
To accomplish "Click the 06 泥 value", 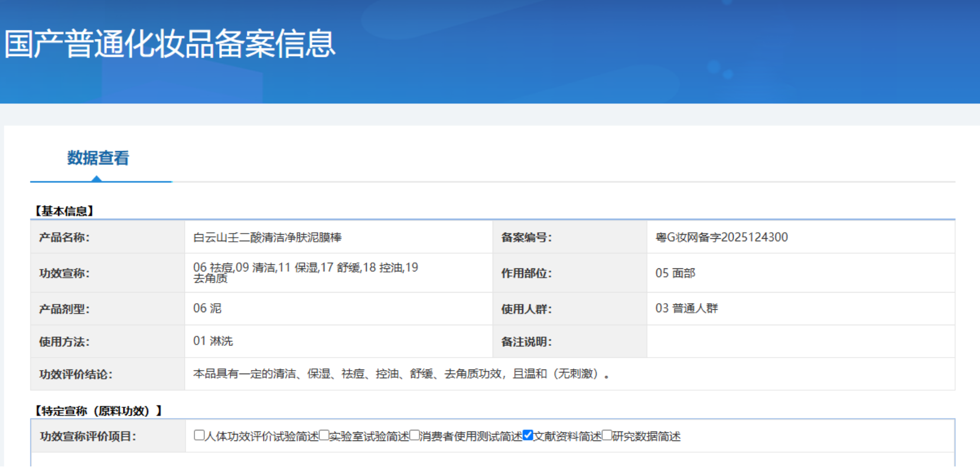I will click(x=207, y=308).
